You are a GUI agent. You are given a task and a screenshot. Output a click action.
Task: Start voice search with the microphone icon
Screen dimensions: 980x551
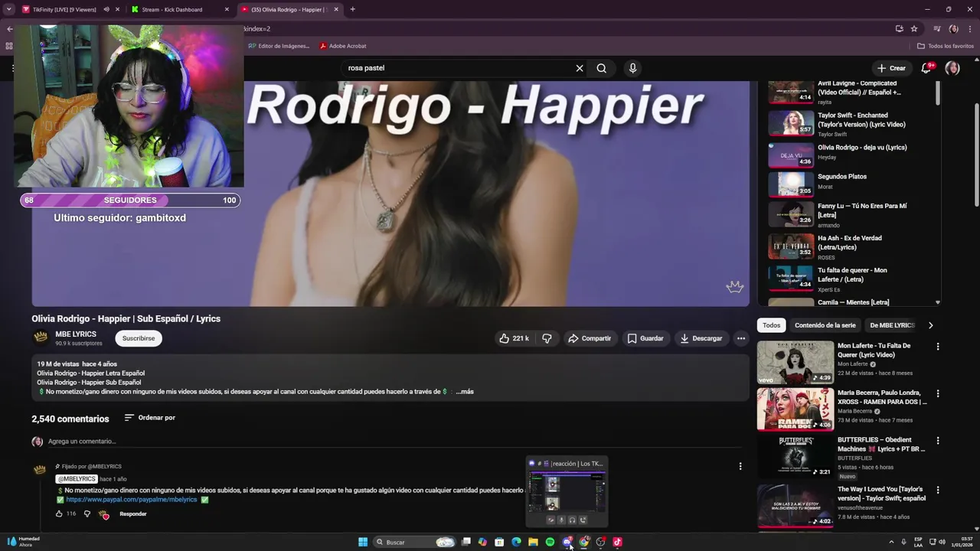click(x=632, y=68)
